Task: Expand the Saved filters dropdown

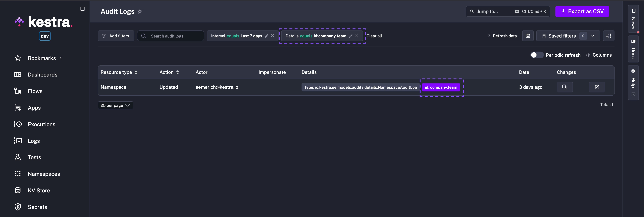Action: (593, 36)
